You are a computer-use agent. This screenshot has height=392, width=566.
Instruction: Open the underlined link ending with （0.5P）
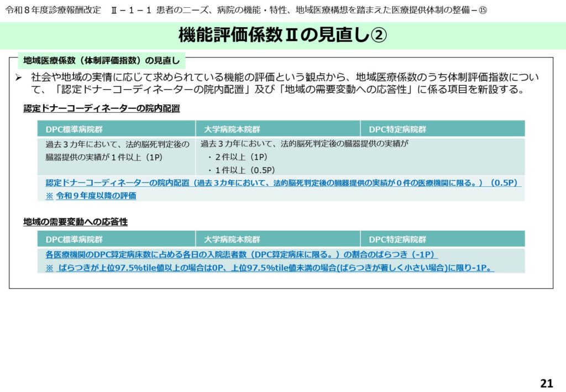coord(282,182)
